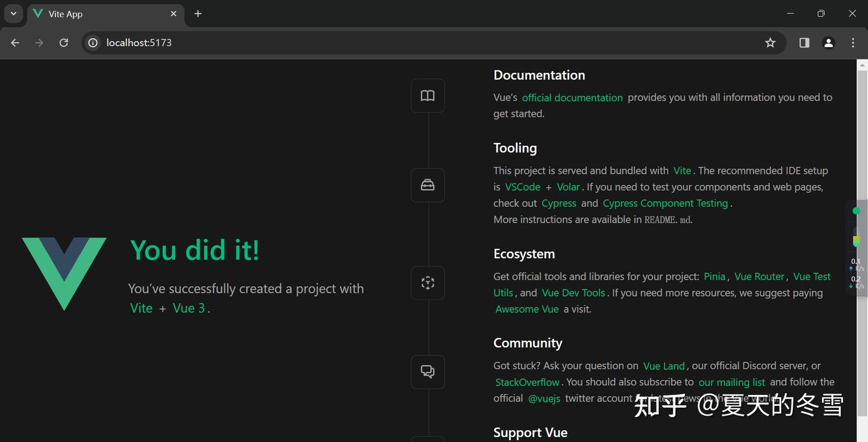View site information in address bar

click(x=93, y=43)
